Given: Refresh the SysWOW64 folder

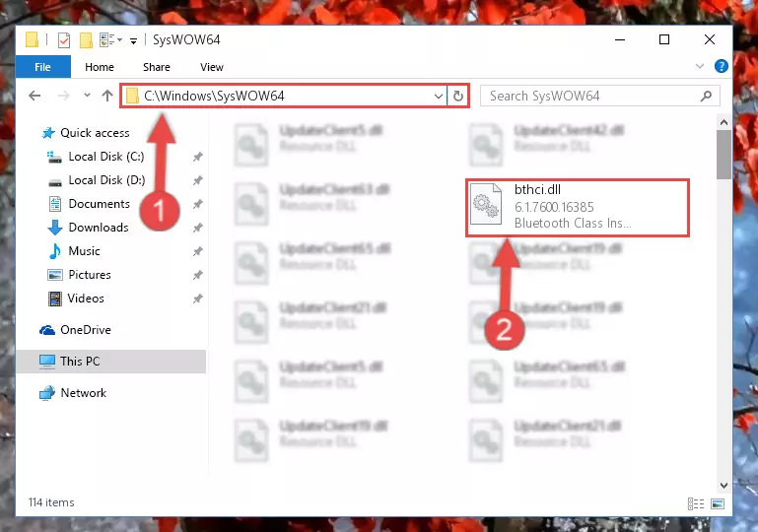Looking at the screenshot, I should click(457, 96).
